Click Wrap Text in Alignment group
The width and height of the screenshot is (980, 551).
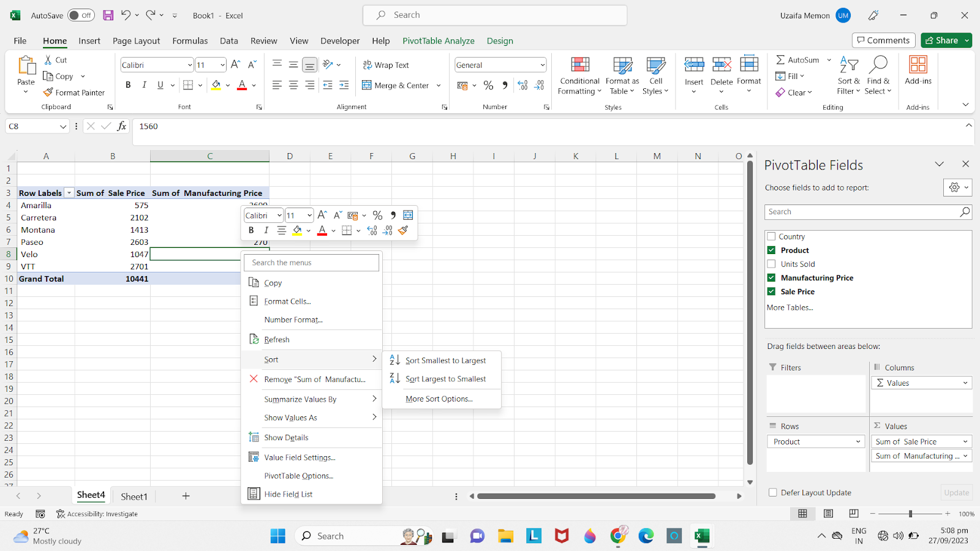(x=386, y=65)
